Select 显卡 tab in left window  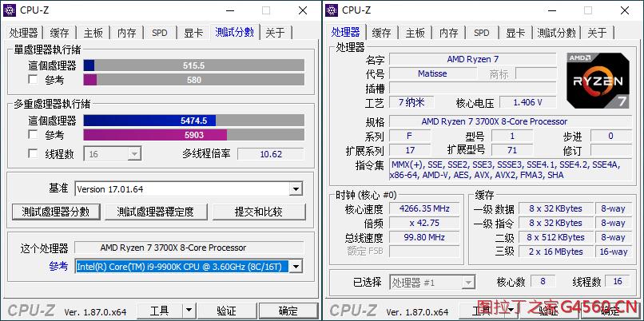[x=193, y=33]
